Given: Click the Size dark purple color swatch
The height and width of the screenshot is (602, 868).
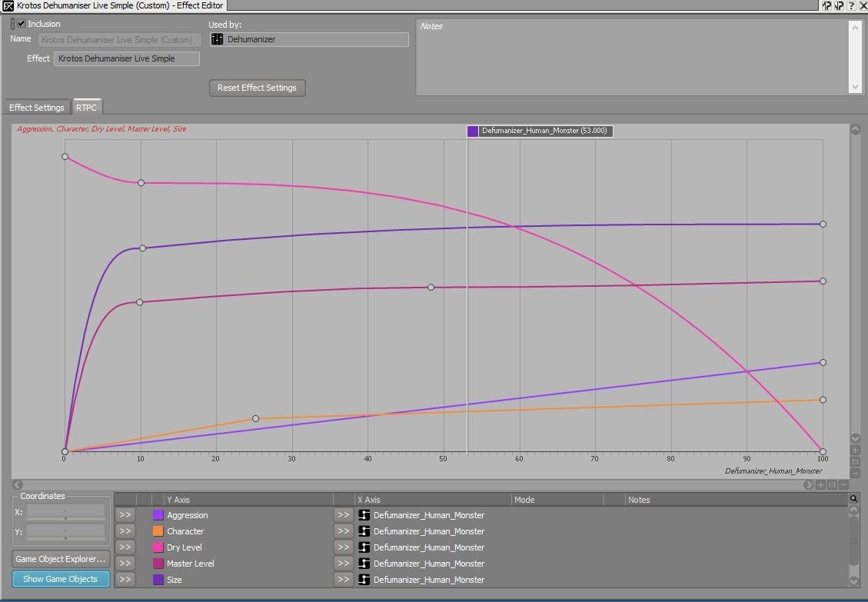Looking at the screenshot, I should (158, 579).
